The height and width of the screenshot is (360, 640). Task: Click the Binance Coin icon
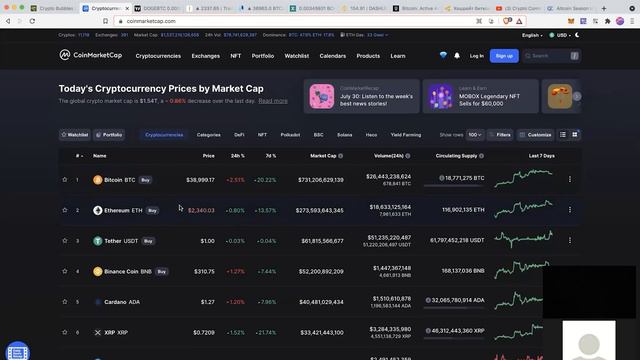[98, 271]
